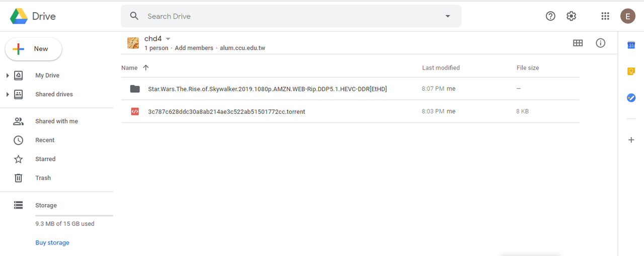Screen dimensions: 644x256
Task: Focus the Search Drive field
Action: [291, 16]
